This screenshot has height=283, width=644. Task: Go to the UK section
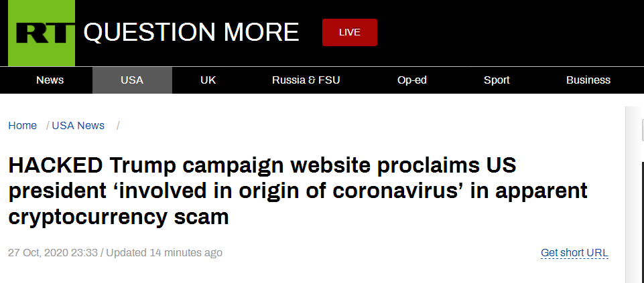click(x=208, y=80)
